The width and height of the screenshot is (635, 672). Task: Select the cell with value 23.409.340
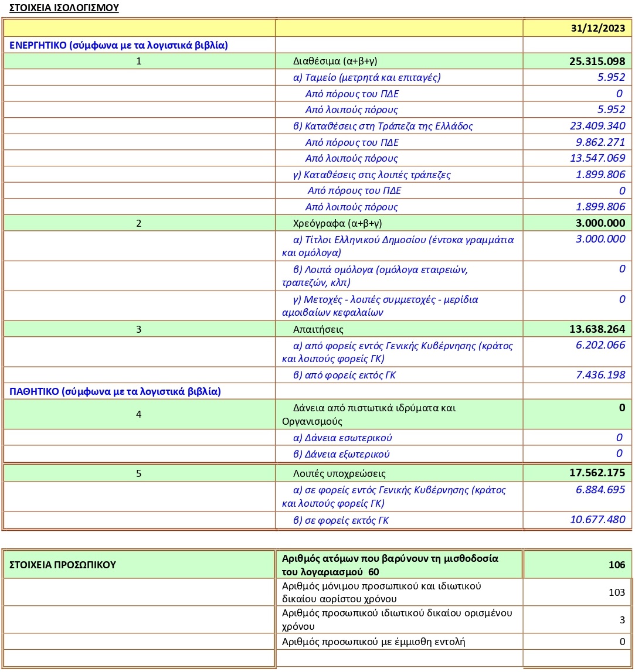(x=597, y=126)
